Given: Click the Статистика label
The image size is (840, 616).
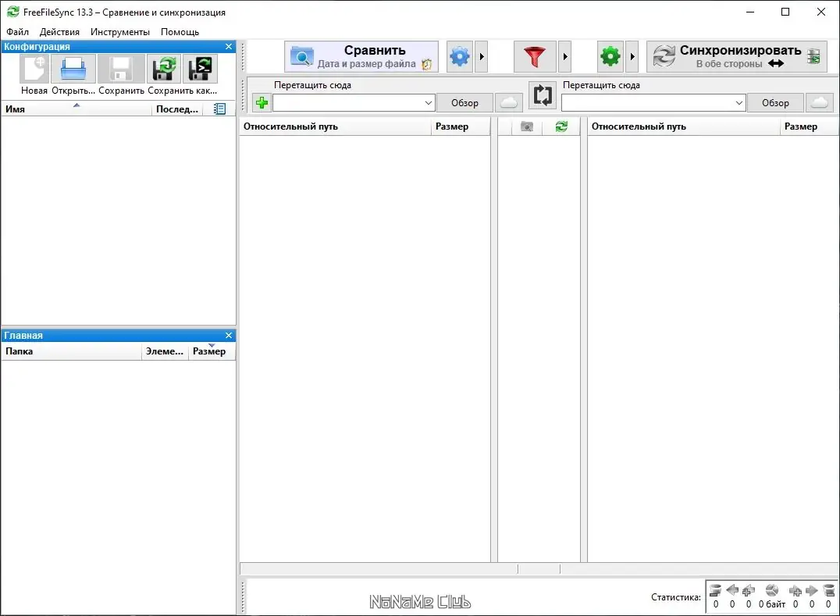Looking at the screenshot, I should pyautogui.click(x=675, y=597).
